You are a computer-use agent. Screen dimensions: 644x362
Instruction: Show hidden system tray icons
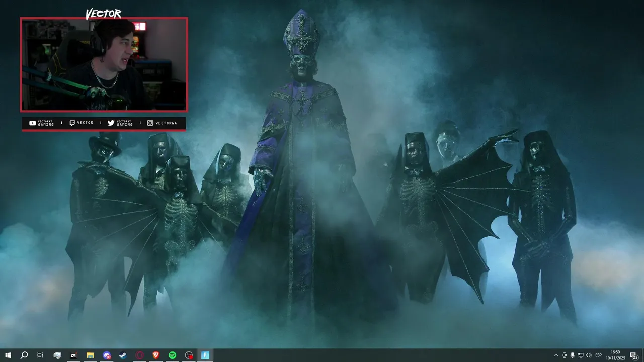pos(556,355)
